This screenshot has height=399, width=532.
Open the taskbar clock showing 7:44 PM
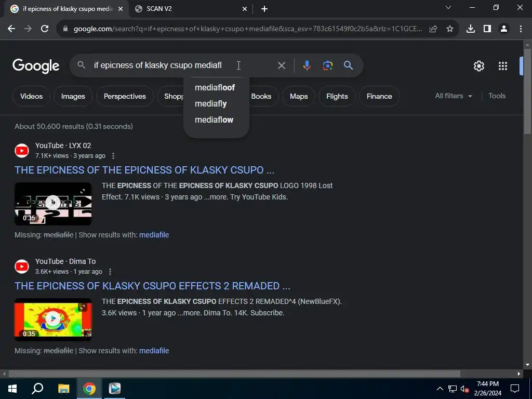487,389
